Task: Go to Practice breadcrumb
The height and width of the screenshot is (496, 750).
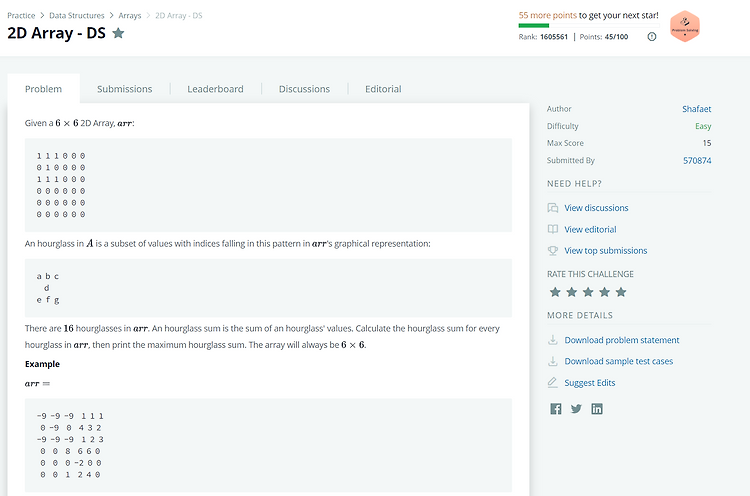Action: [x=21, y=16]
